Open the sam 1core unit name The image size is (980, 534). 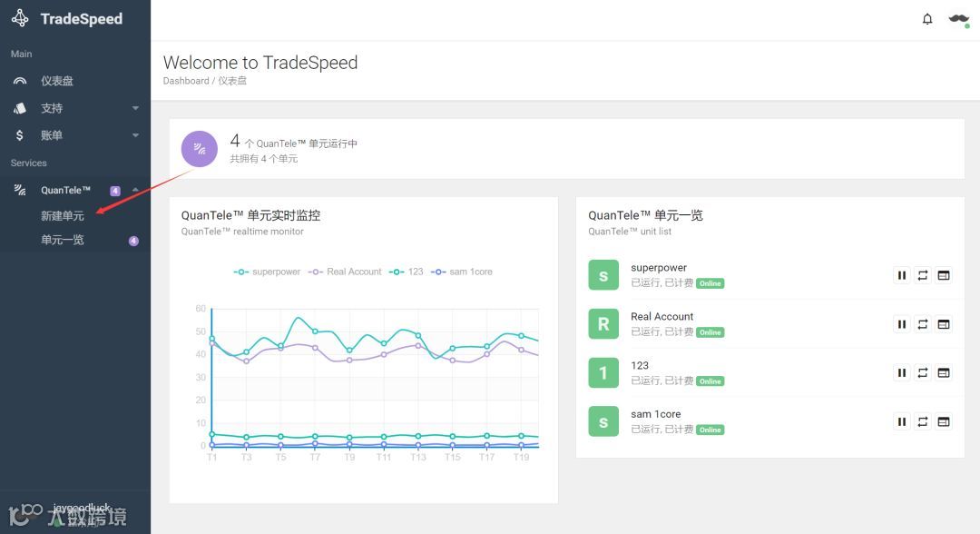pyautogui.click(x=656, y=414)
